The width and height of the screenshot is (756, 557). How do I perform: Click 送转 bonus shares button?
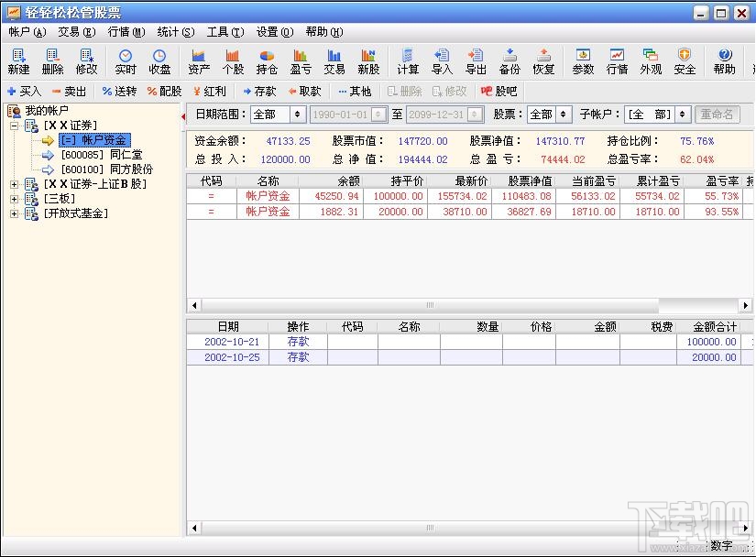[x=119, y=91]
